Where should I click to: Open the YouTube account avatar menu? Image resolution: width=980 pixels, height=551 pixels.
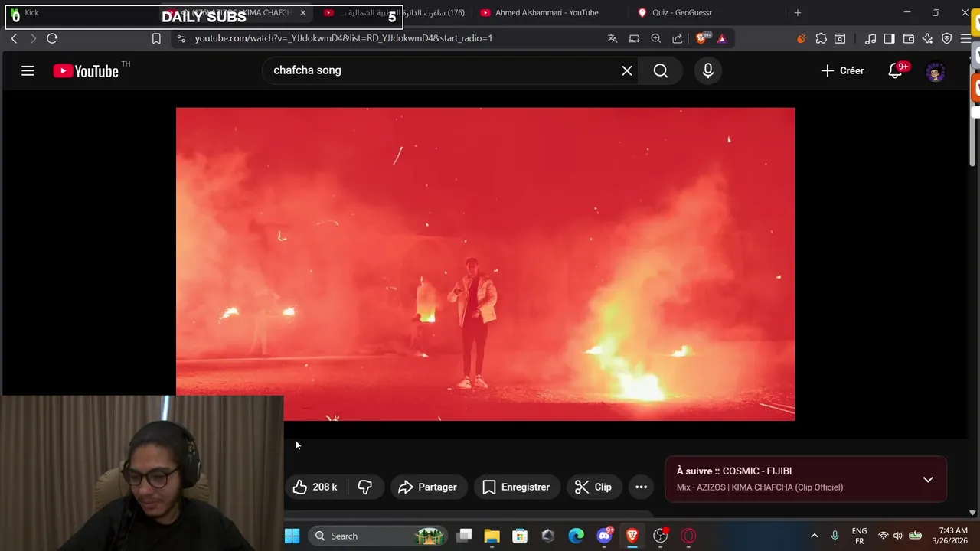coord(936,71)
